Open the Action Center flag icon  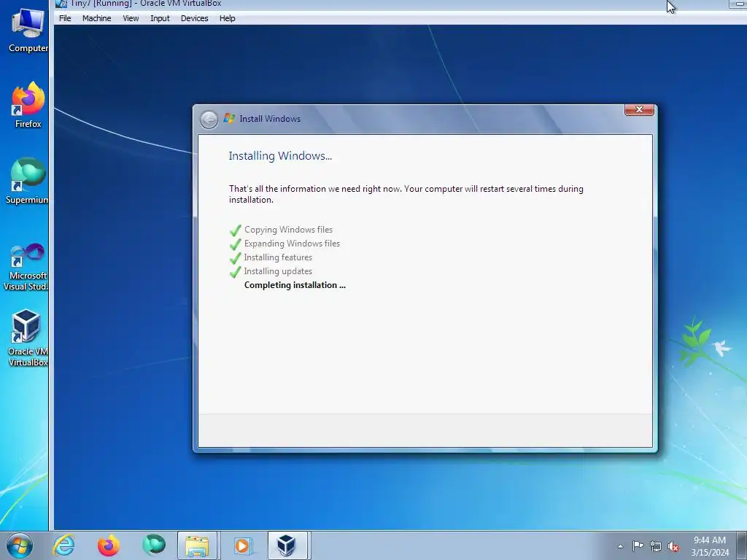click(638, 546)
